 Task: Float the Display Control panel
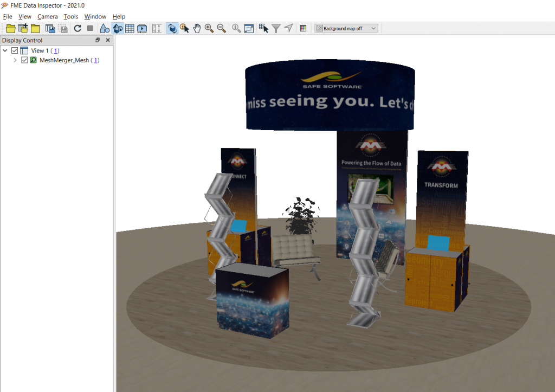point(98,40)
